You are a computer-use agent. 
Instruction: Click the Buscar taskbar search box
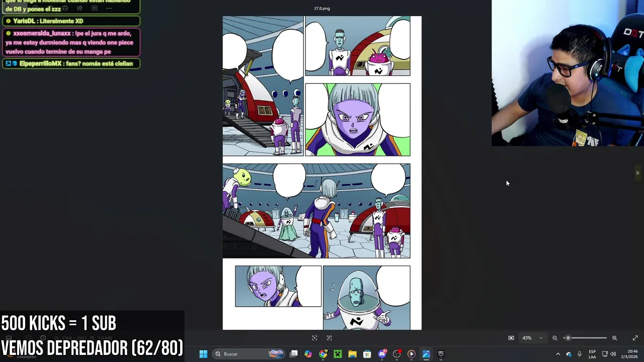tap(249, 354)
